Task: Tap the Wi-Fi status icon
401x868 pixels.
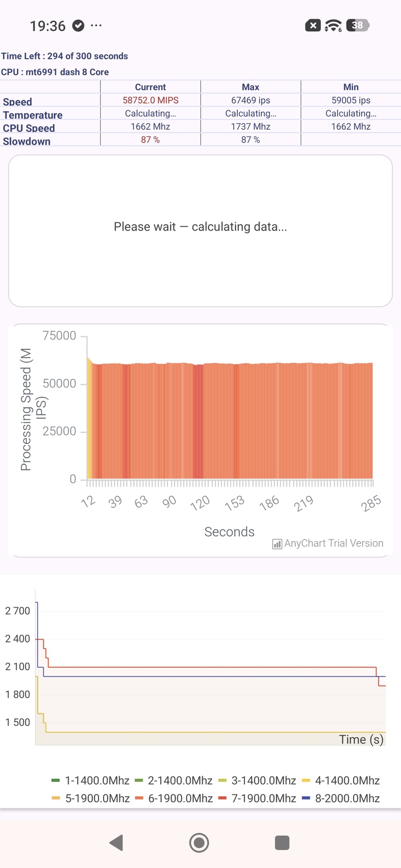Action: click(x=334, y=26)
